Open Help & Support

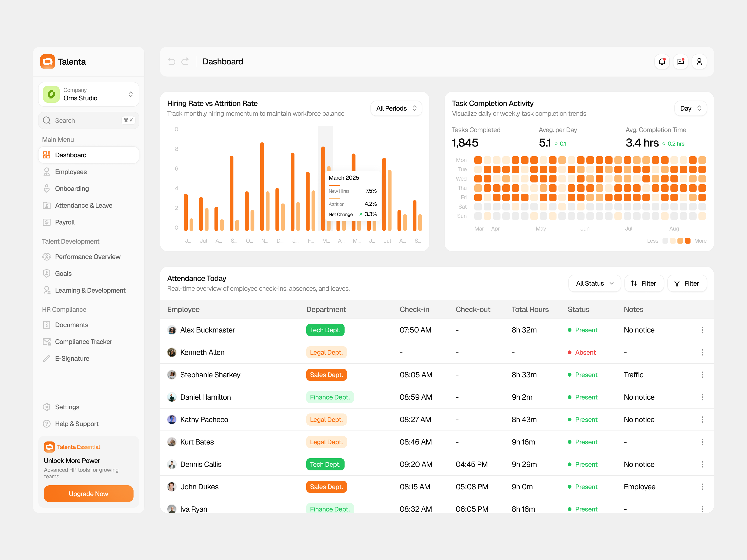point(77,424)
